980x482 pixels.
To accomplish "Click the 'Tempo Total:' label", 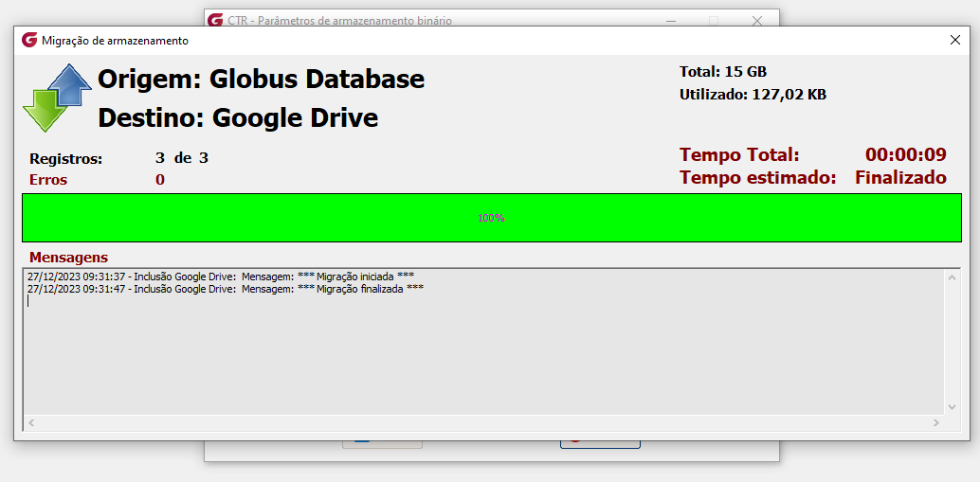I will pos(739,154).
